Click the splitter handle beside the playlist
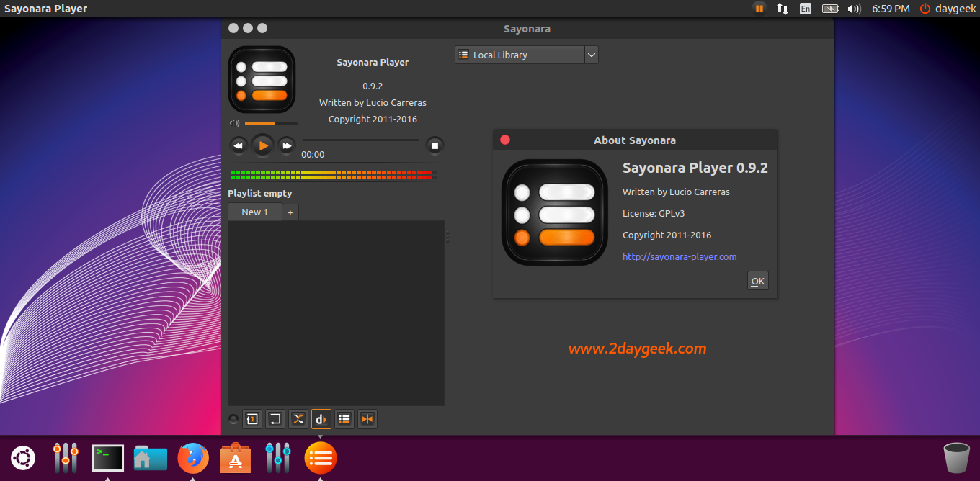 [x=447, y=238]
